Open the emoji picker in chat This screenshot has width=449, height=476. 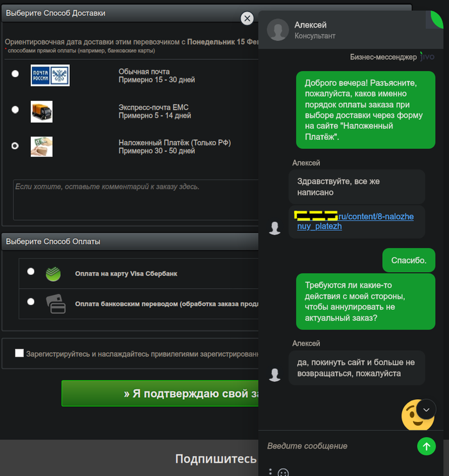[x=284, y=472]
